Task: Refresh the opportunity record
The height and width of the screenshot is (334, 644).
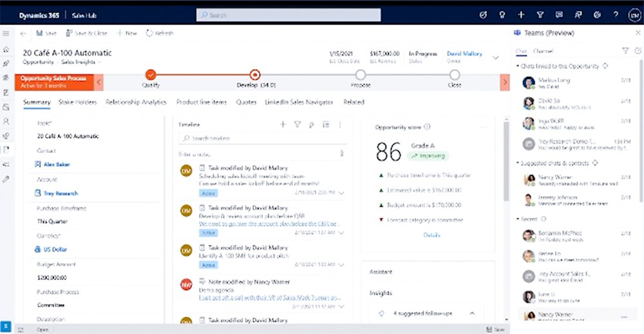Action: (x=160, y=34)
